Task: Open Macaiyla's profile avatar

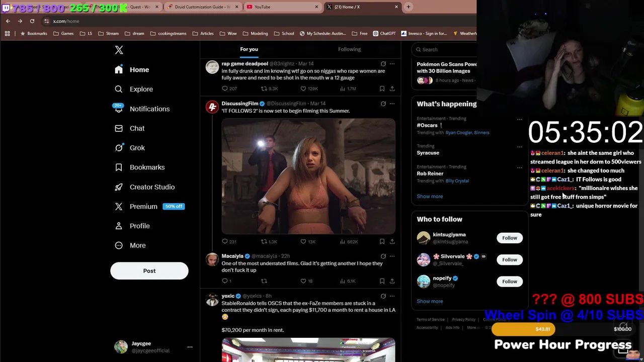Action: point(212,259)
